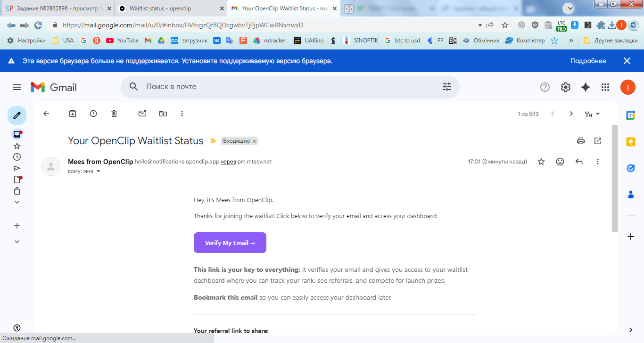Reload the current page
The image size is (644, 343).
(38, 25)
